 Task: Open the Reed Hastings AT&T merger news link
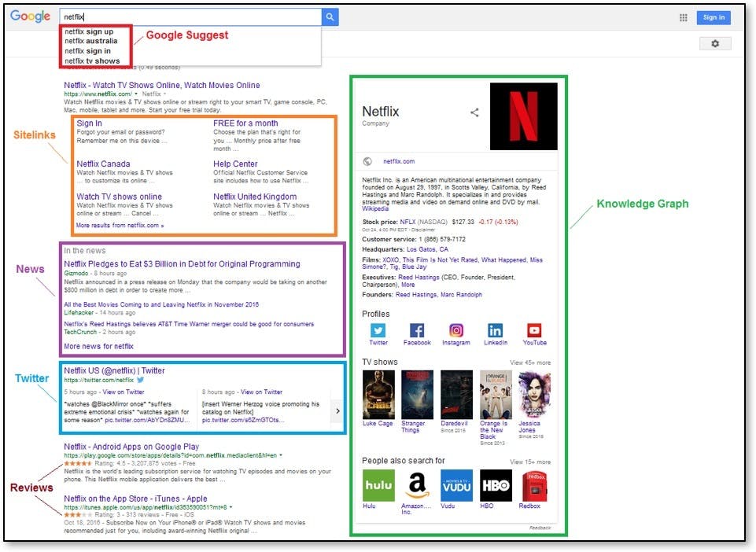tap(189, 324)
